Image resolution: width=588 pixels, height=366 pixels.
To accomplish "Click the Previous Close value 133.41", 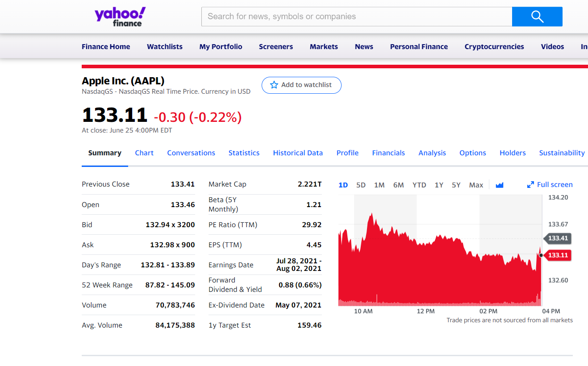I will pyautogui.click(x=183, y=184).
